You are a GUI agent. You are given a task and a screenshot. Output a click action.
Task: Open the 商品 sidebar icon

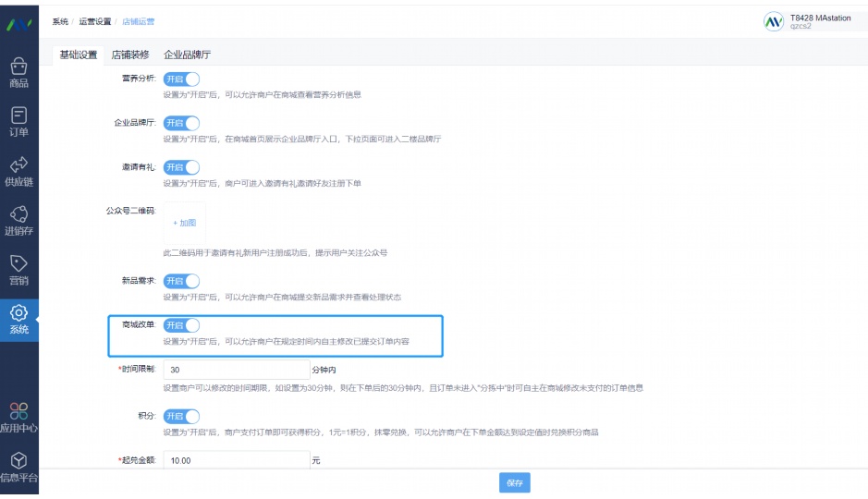pyautogui.click(x=18, y=67)
